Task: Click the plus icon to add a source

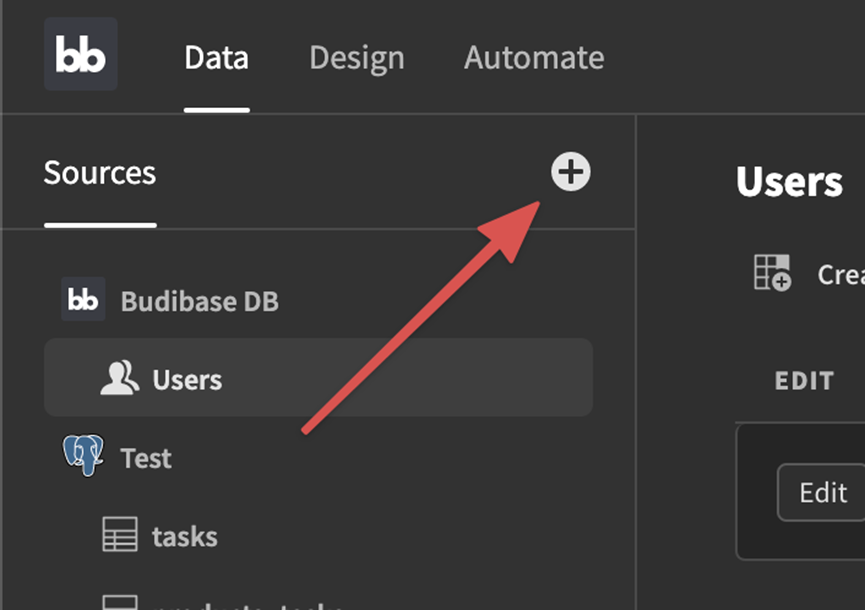Action: [x=571, y=172]
